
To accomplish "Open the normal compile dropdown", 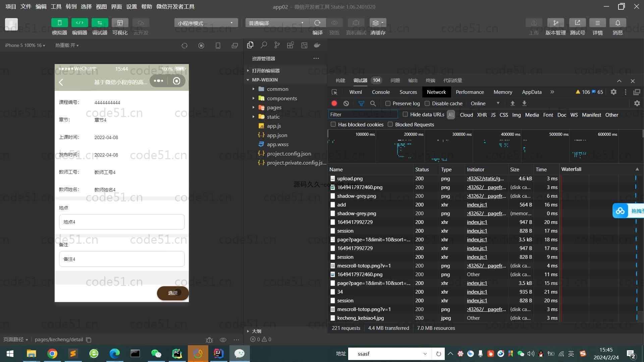I will [277, 23].
